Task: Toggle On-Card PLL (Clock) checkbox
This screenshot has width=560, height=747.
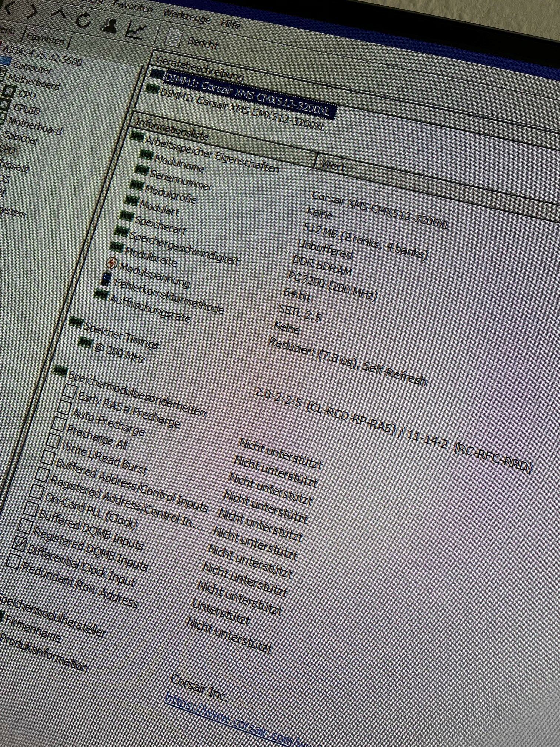Action: coord(36,492)
